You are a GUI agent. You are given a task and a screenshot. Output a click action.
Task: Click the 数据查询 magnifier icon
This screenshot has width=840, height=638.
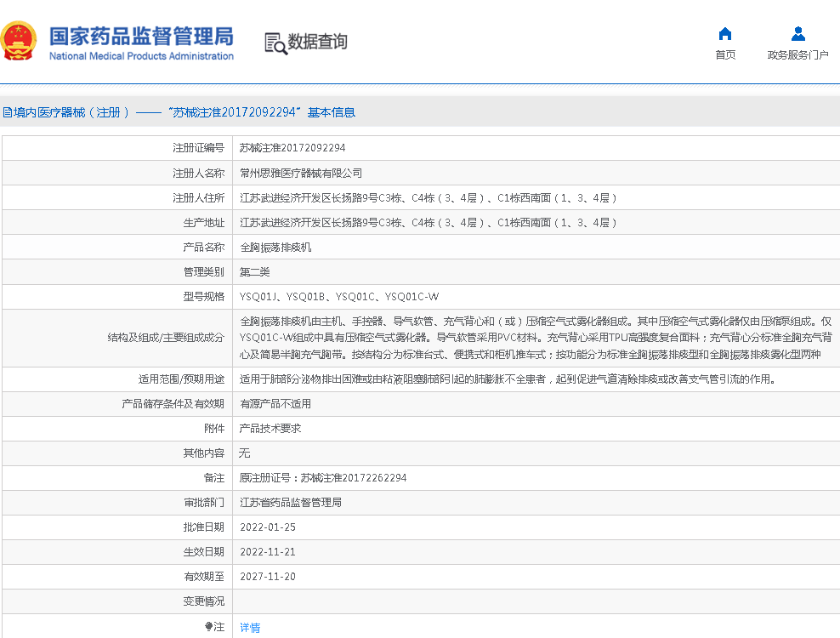click(275, 43)
